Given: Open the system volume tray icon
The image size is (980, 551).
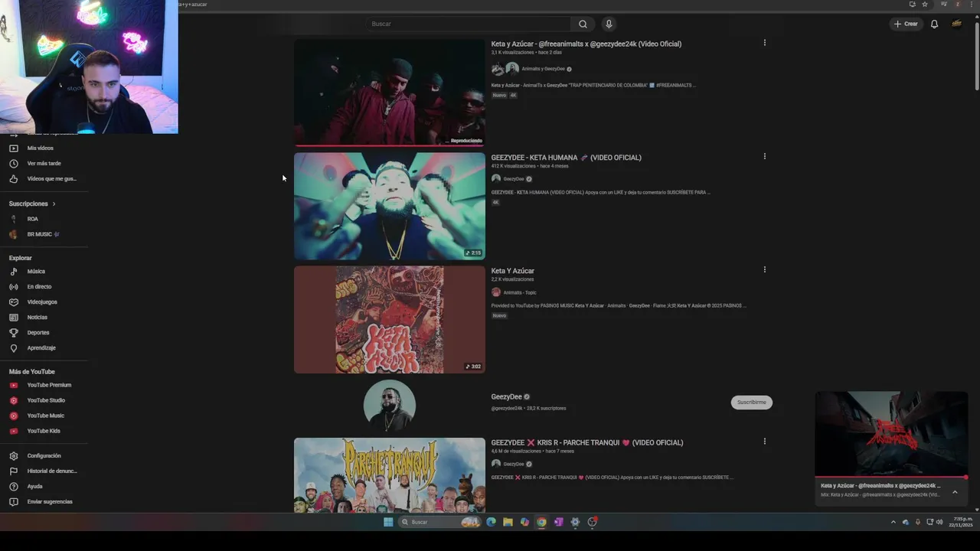Looking at the screenshot, I should click(x=939, y=522).
